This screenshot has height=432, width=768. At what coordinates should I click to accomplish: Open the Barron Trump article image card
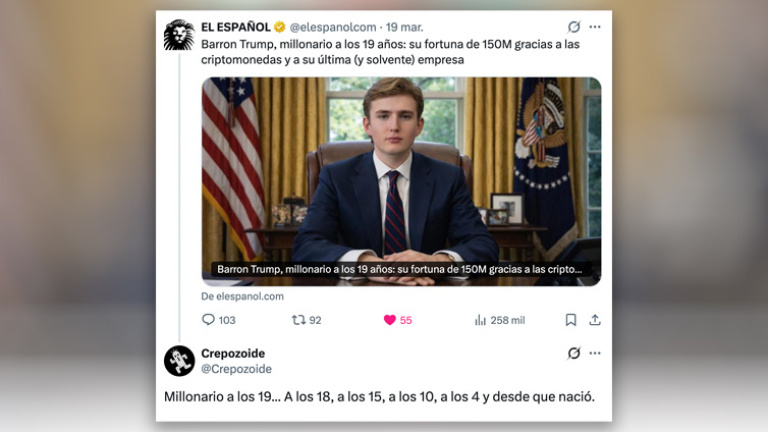click(x=401, y=181)
